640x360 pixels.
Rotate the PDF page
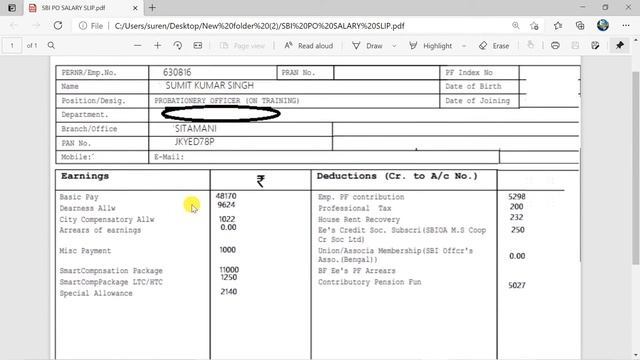click(x=178, y=45)
